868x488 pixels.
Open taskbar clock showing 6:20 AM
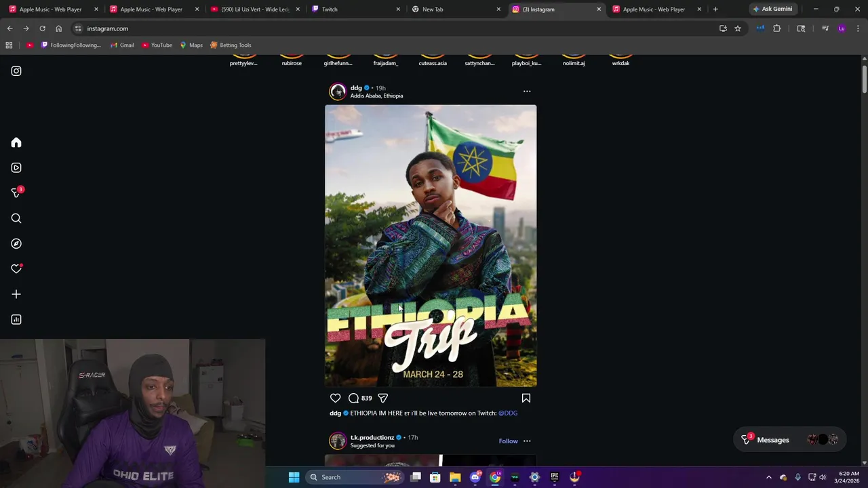(848, 477)
